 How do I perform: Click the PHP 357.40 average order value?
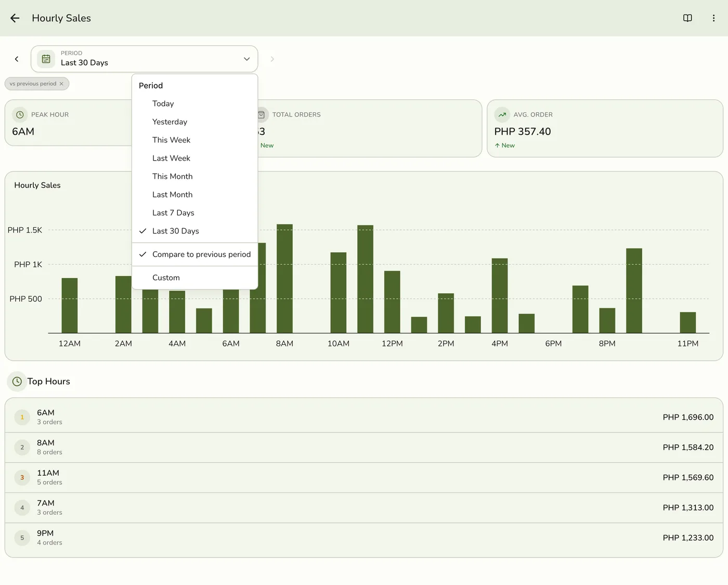click(x=523, y=132)
